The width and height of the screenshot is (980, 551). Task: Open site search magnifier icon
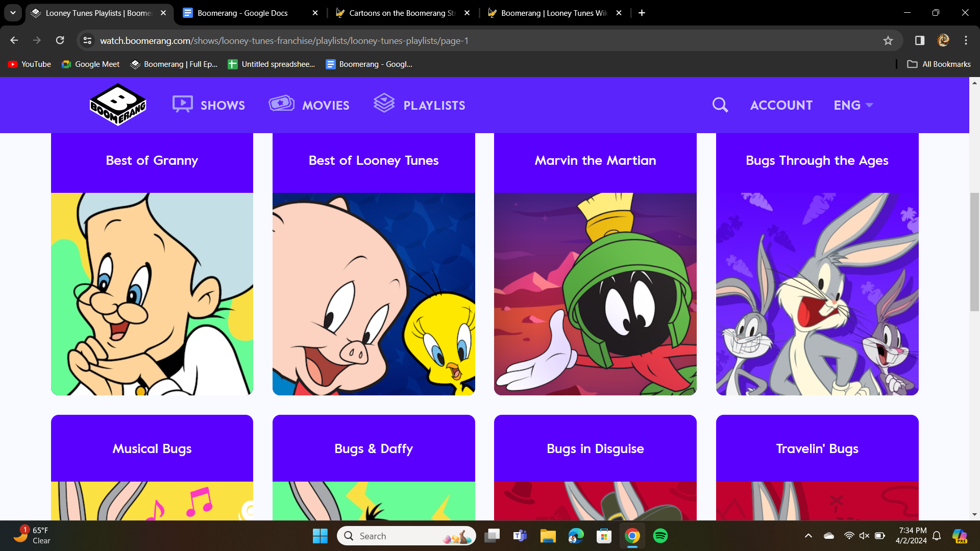pos(720,105)
